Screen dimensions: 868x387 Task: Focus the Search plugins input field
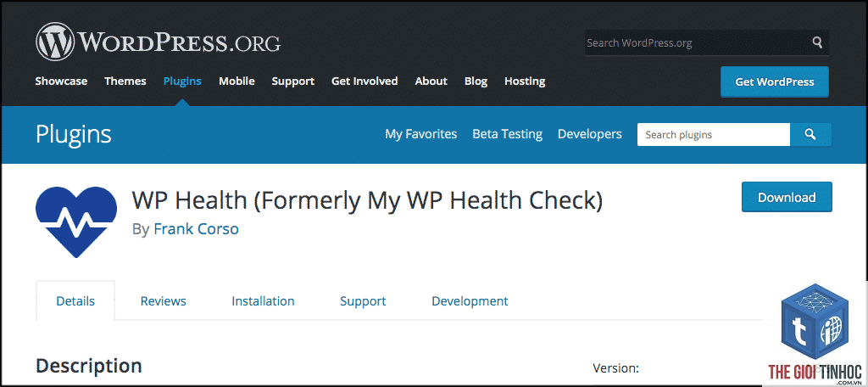tap(714, 135)
